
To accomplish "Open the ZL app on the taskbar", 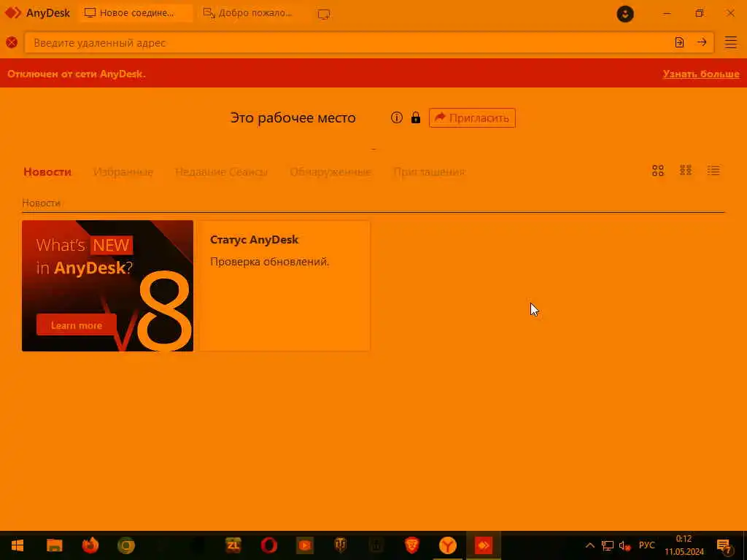I will 233,545.
